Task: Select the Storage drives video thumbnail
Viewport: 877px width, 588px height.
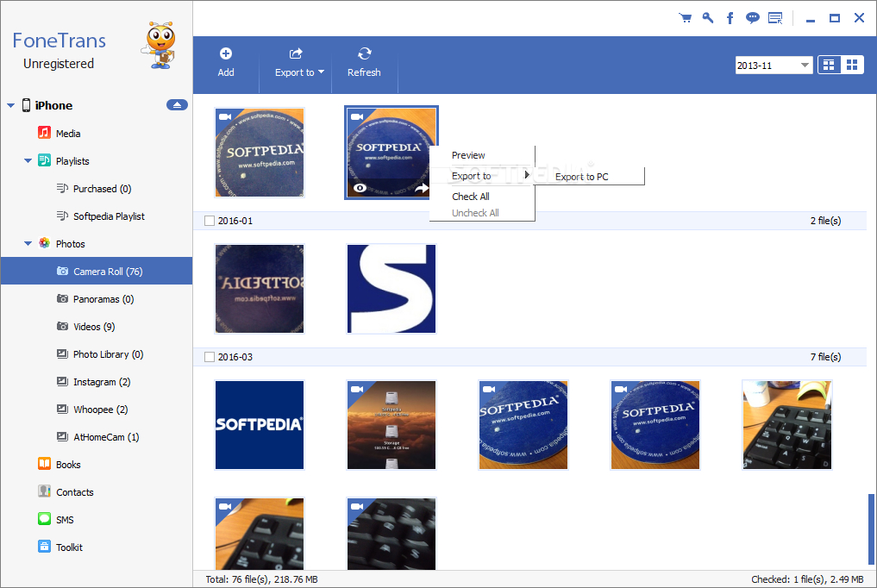Action: 392,425
